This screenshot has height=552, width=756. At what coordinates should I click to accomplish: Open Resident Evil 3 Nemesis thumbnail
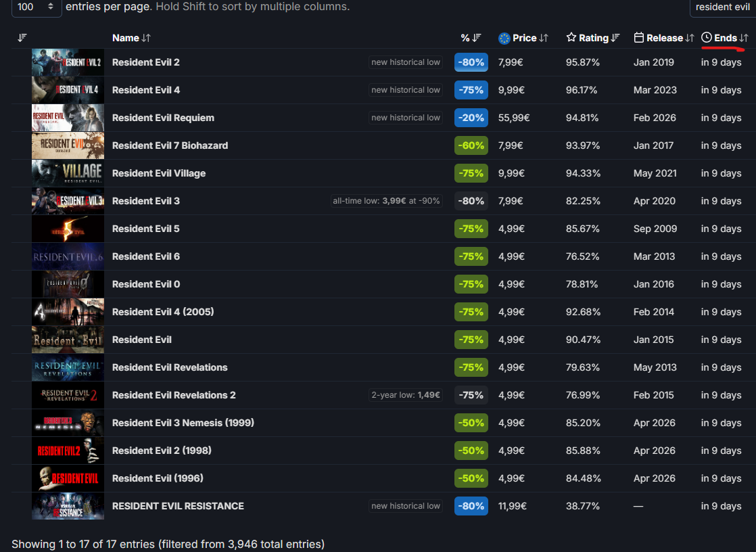pyautogui.click(x=68, y=423)
